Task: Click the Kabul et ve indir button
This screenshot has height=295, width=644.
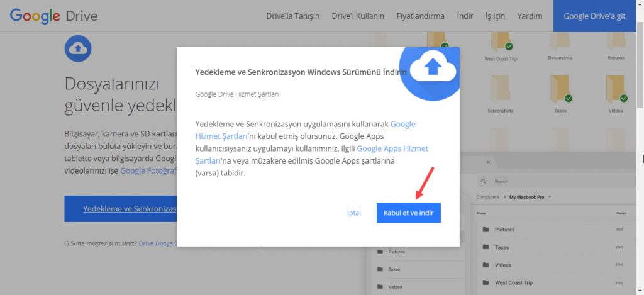Action: tap(408, 213)
